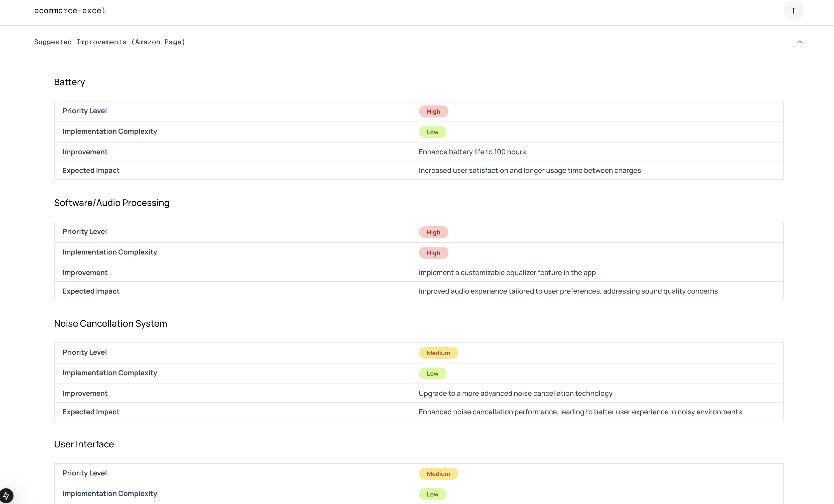Click Software/Audio Processing priority High badge
834x504 pixels.
tap(433, 232)
